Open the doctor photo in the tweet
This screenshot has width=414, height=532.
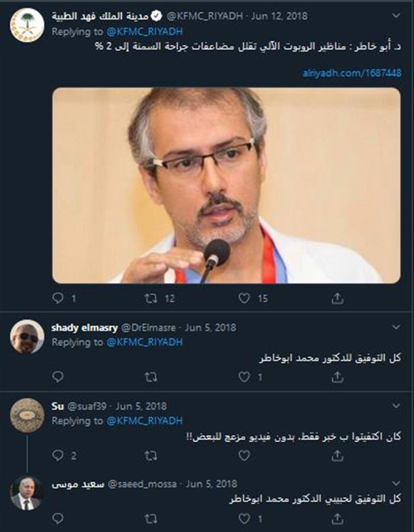point(226,185)
